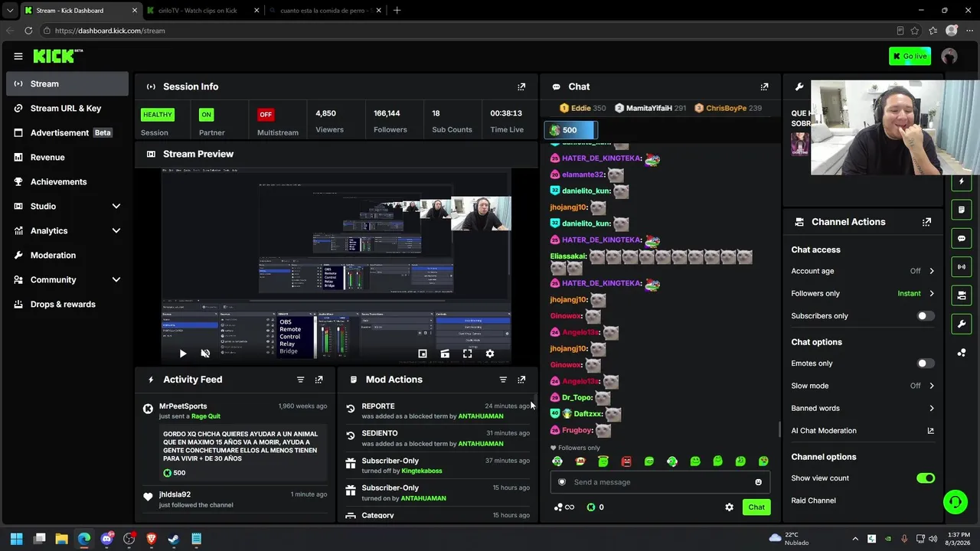Image resolution: width=980 pixels, height=551 pixels.
Task: Open the browser tab list dropdown
Action: [10, 11]
